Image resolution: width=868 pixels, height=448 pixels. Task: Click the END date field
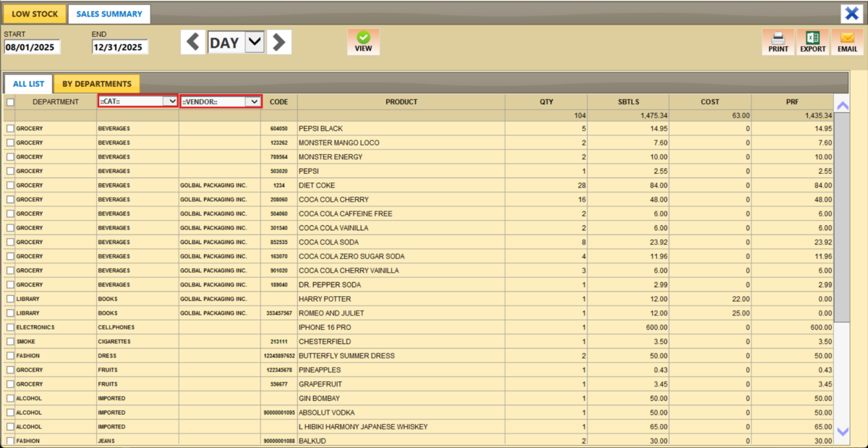coord(120,47)
